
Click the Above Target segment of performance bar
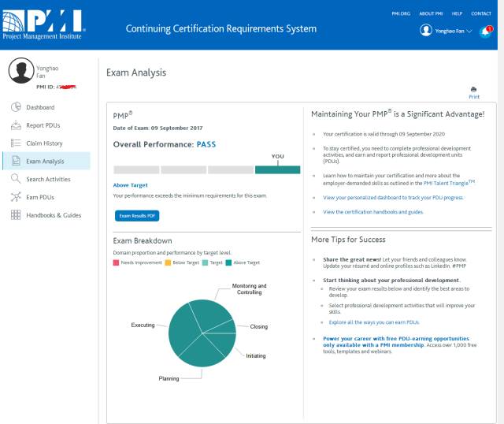pos(277,169)
